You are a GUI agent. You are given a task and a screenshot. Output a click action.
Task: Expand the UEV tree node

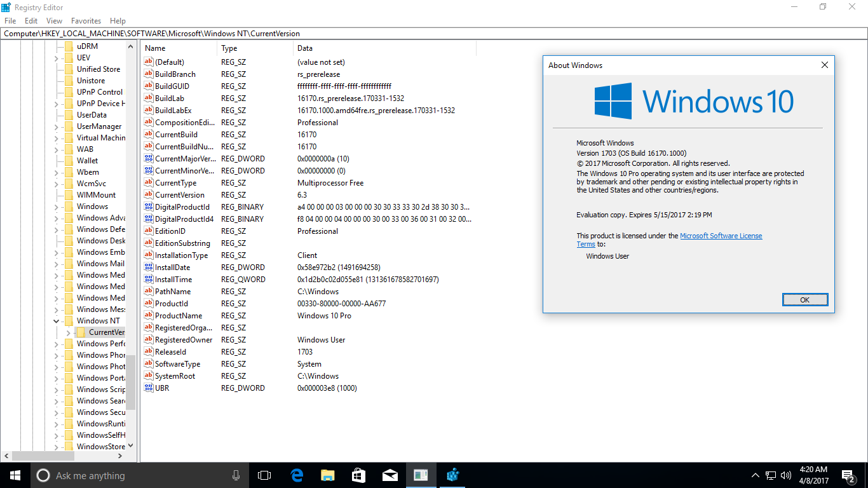[x=56, y=58]
